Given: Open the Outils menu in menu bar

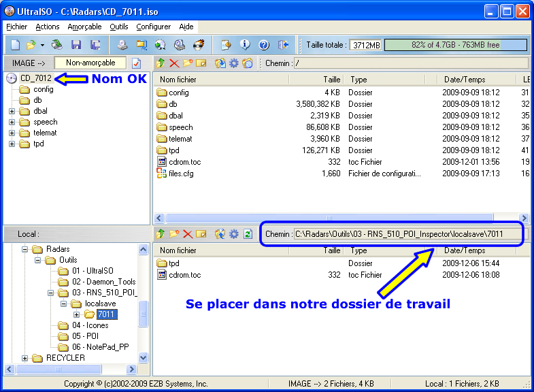Looking at the screenshot, I should pyautogui.click(x=118, y=27).
